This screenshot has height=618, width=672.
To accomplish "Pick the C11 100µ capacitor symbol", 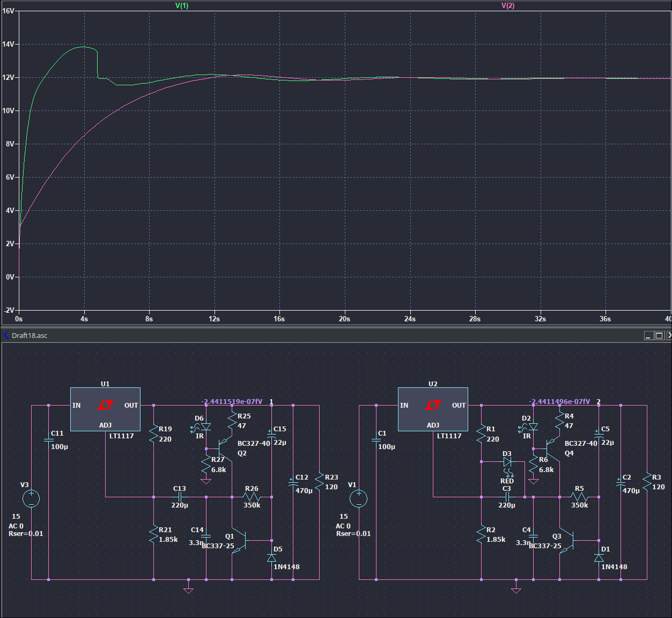I will tap(48, 440).
